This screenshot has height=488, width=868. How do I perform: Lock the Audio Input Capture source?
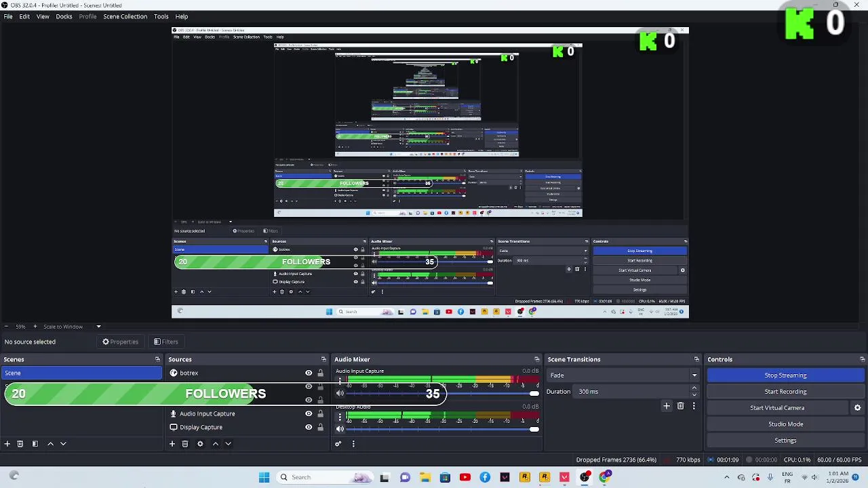321,414
